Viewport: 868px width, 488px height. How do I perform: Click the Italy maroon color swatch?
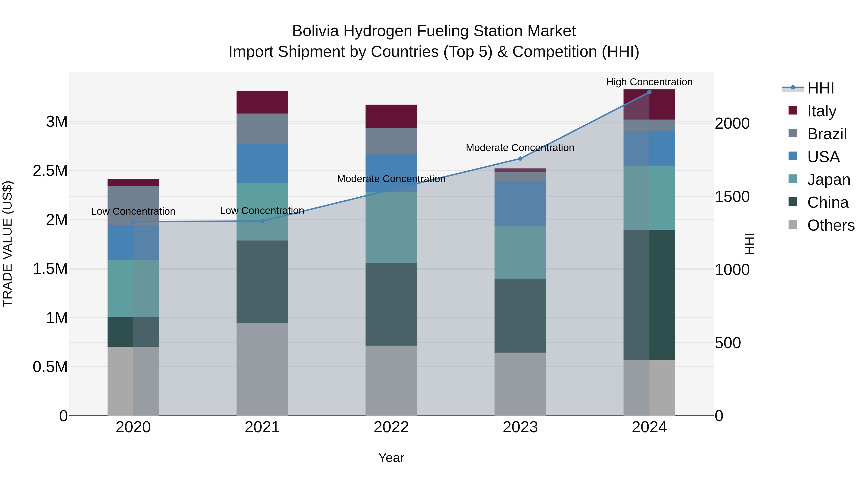pos(793,110)
